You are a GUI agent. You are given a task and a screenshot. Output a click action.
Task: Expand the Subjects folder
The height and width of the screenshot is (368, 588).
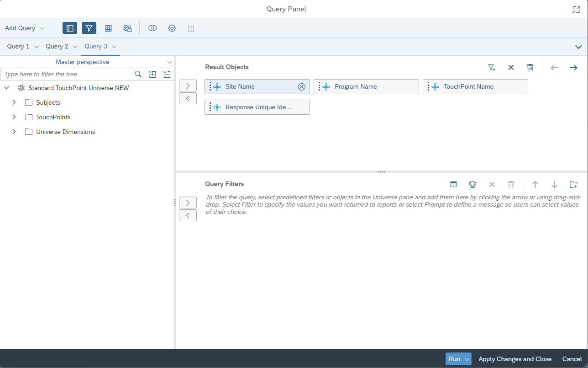(x=14, y=102)
